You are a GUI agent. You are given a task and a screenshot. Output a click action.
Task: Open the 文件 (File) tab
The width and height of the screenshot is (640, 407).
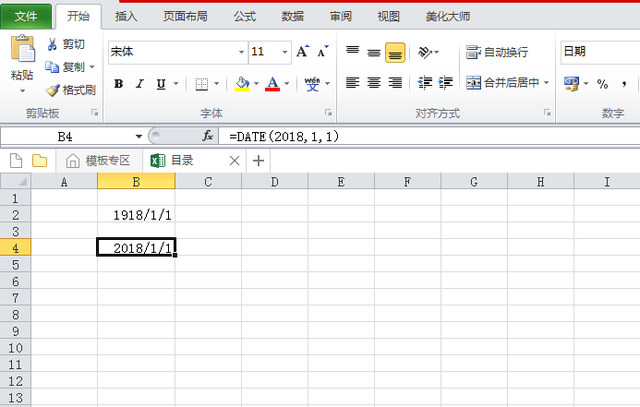click(x=26, y=16)
